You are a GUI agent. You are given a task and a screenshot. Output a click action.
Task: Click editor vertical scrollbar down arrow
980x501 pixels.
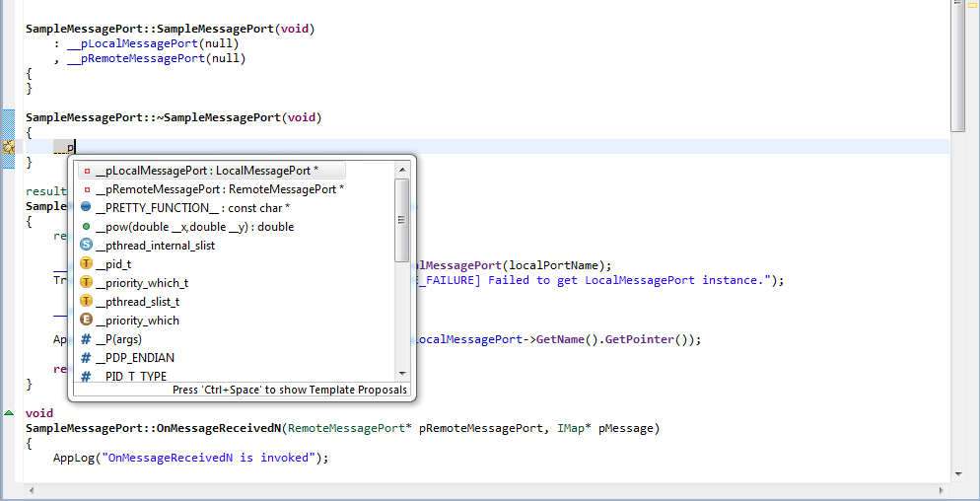(x=958, y=474)
